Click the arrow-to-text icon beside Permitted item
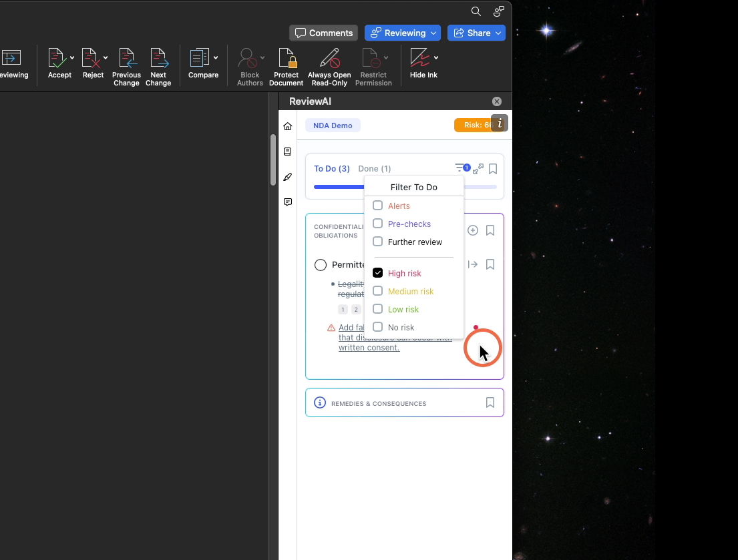Image resolution: width=738 pixels, height=560 pixels. [x=473, y=265]
